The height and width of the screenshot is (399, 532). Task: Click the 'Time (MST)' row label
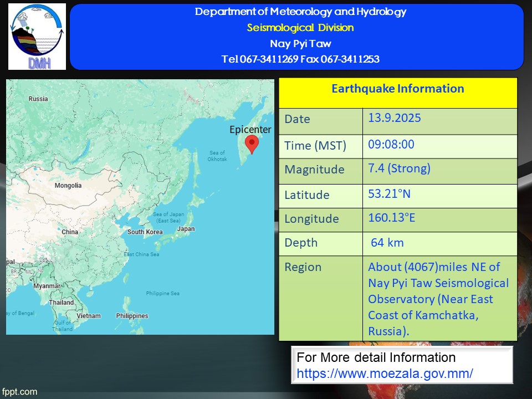pos(315,146)
